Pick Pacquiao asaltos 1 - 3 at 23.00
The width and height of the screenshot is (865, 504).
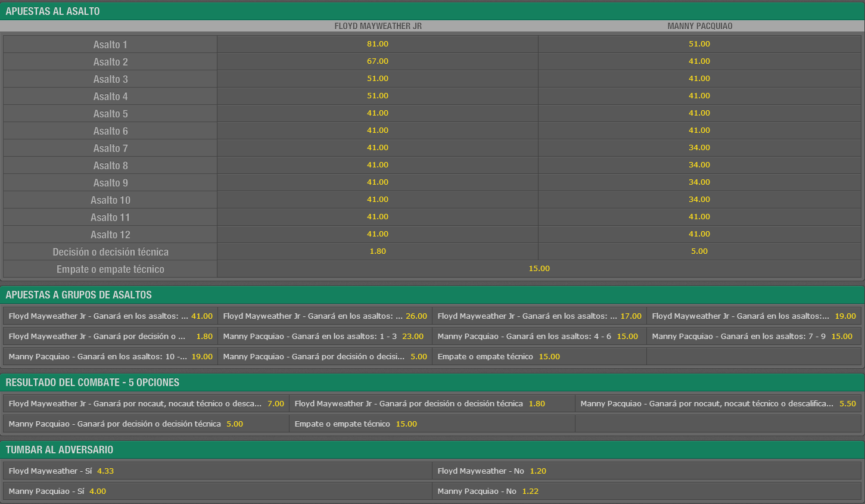pyautogui.click(x=325, y=337)
